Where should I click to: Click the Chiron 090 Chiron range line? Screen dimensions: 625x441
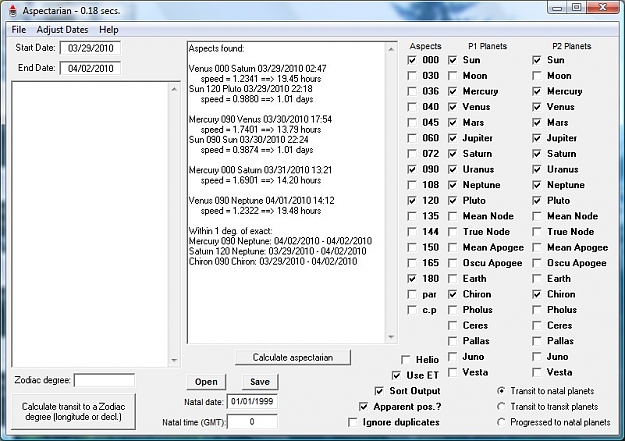273,262
